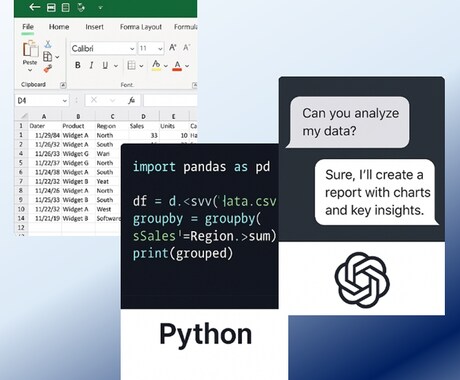Select column C header
The width and height of the screenshot is (460, 380).
coord(112,116)
